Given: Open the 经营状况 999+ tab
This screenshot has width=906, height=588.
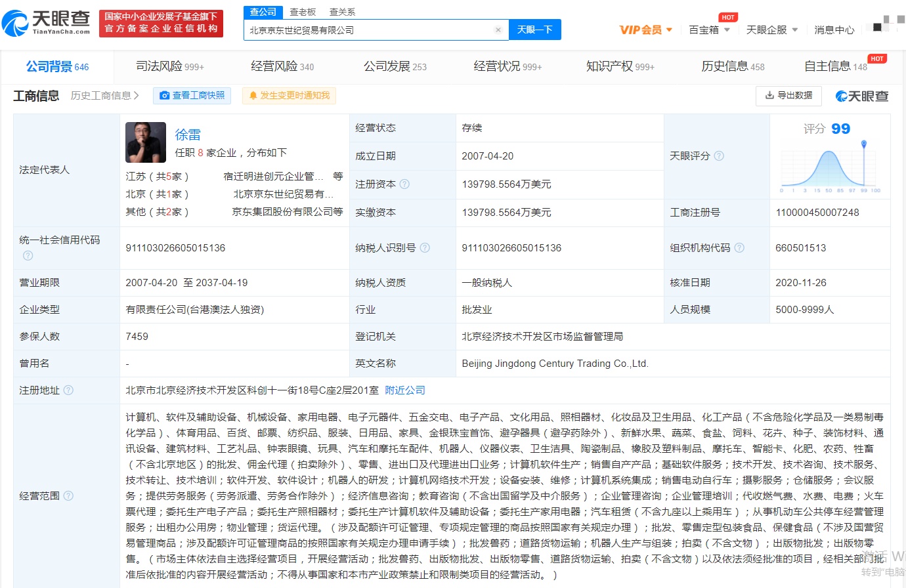Looking at the screenshot, I should 508,67.
